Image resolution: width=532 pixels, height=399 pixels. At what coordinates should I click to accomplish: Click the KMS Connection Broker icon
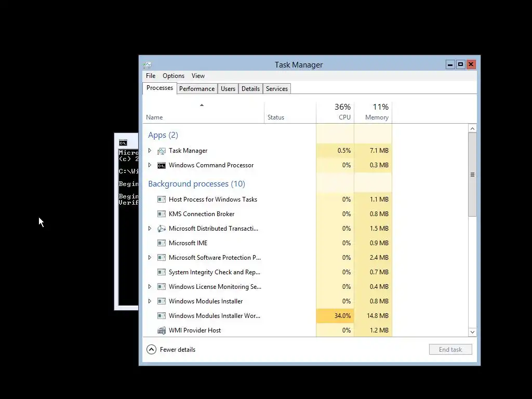(x=162, y=214)
